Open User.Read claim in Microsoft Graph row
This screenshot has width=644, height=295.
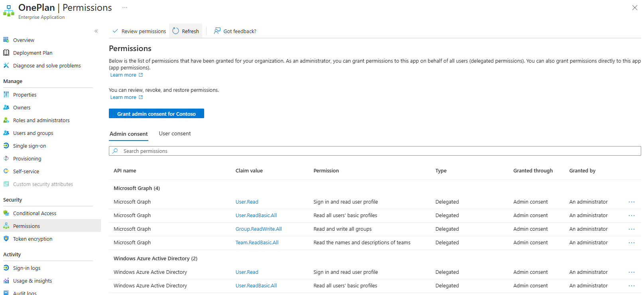247,202
